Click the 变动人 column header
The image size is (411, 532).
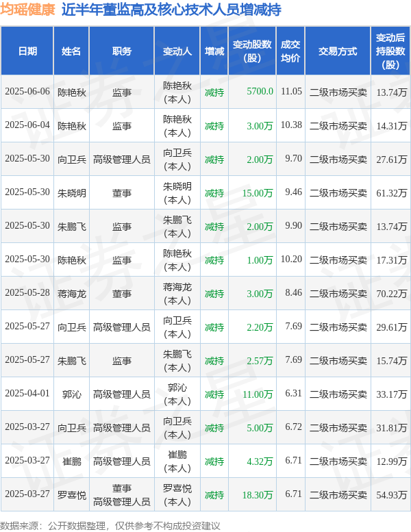177,51
